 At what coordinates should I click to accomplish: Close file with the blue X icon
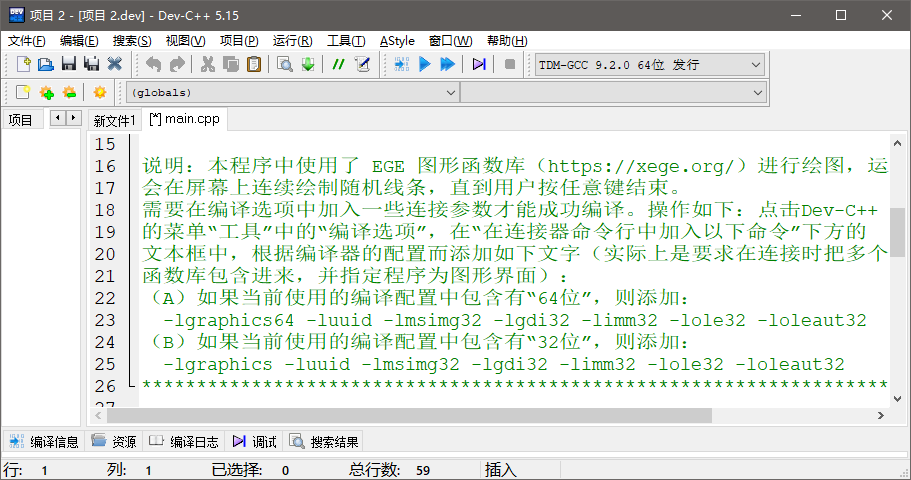coord(114,64)
